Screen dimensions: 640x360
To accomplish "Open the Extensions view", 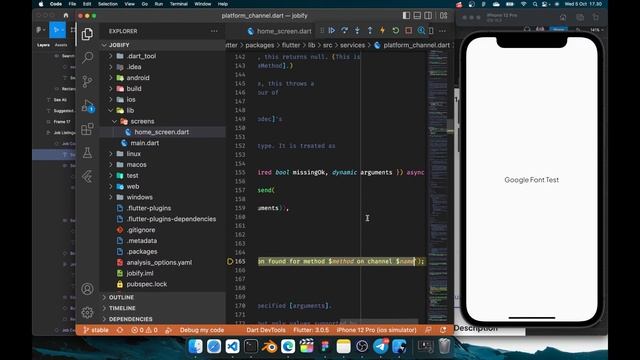I will pos(87,129).
